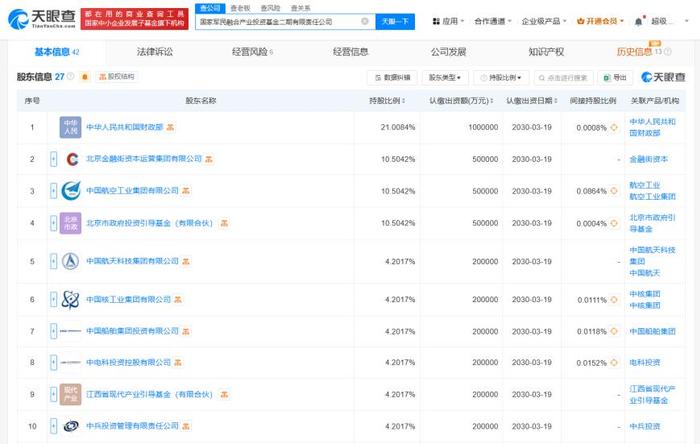Select the 基本信息 tab

(57, 52)
